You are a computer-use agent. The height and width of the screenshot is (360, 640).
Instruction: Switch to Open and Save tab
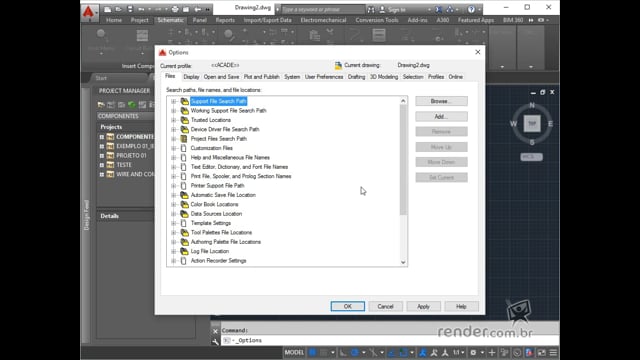(x=221, y=77)
